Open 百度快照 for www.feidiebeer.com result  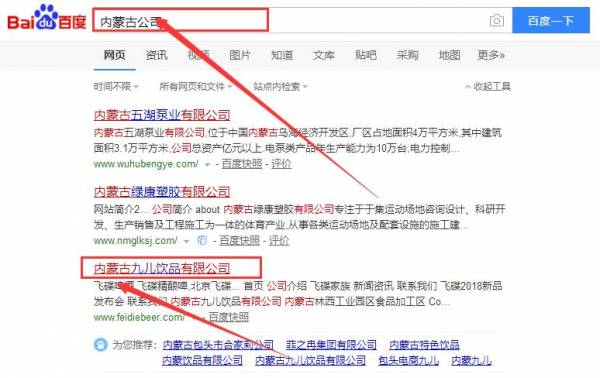point(228,317)
